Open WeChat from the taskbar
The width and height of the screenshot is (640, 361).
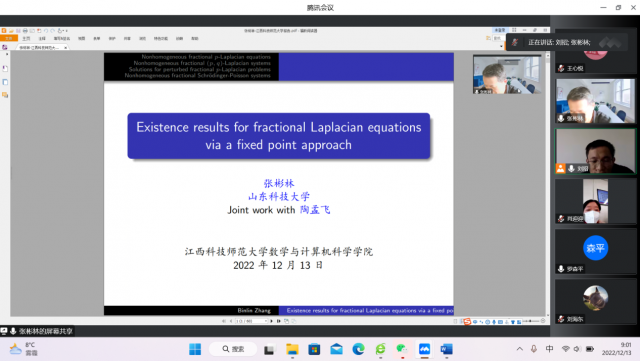coord(402,349)
